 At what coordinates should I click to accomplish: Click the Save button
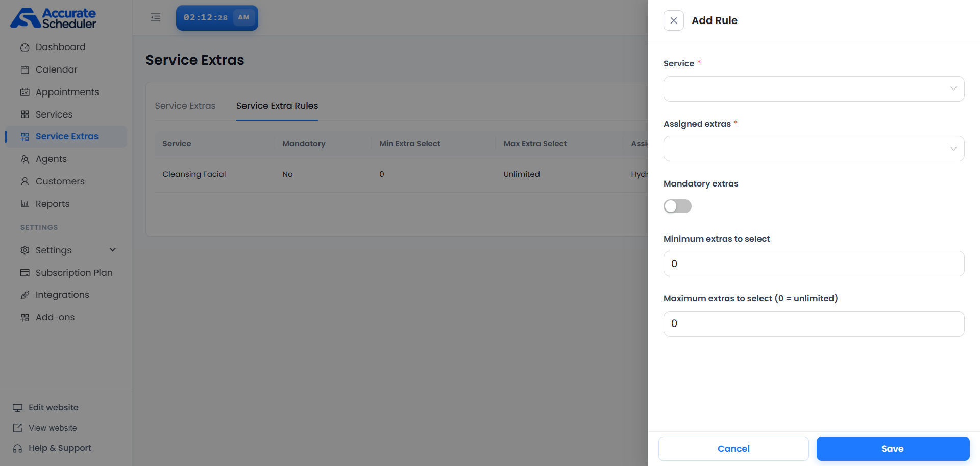(x=893, y=449)
